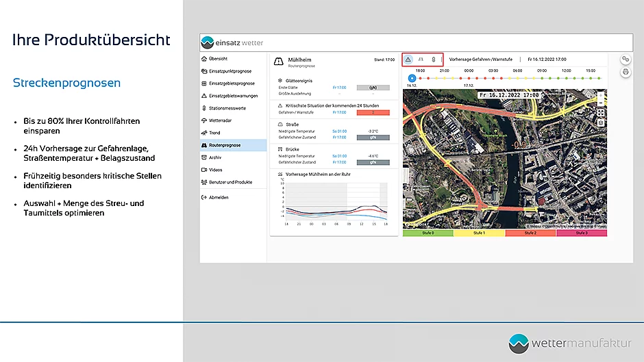
Task: Open Wetterradar page
Action: pos(223,120)
